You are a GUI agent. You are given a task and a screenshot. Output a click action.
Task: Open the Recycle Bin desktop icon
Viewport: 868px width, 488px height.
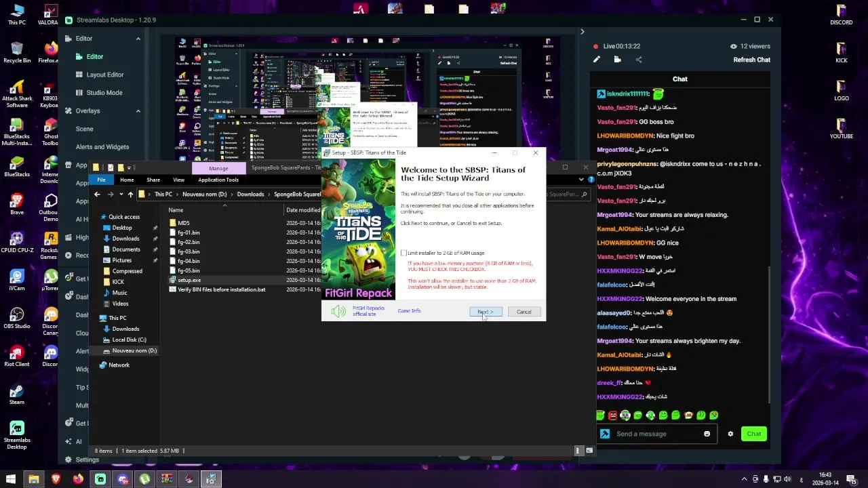tap(17, 52)
